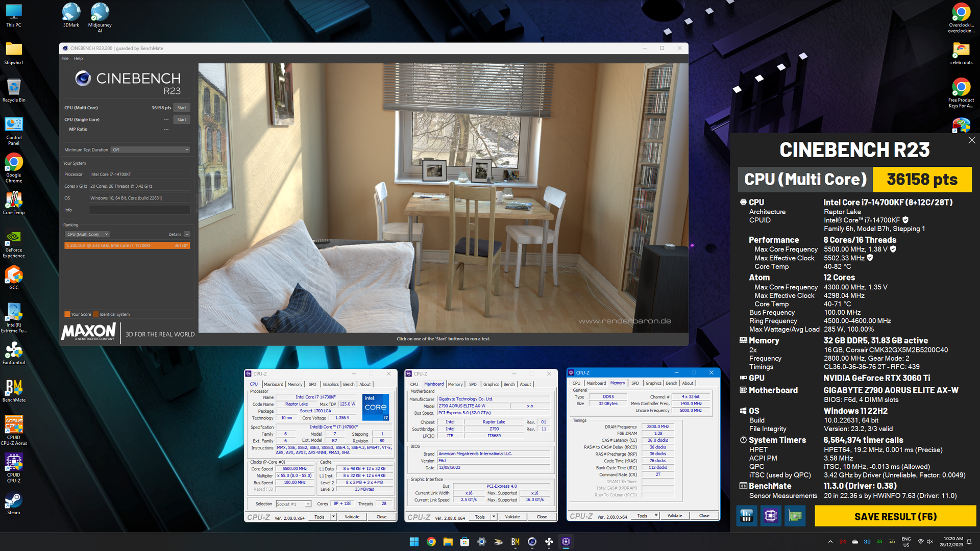Click SAVE RESULT (F6) button
This screenshot has width=980, height=551.
[895, 516]
